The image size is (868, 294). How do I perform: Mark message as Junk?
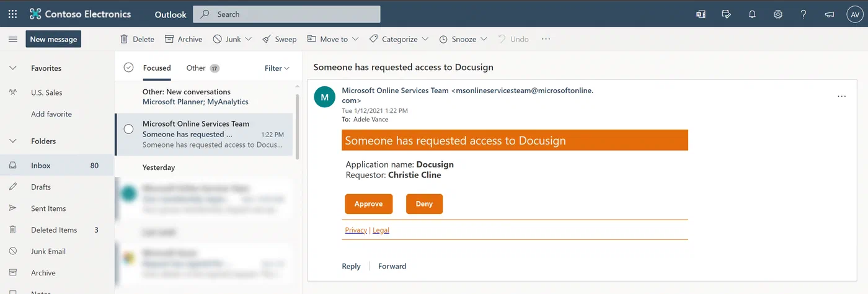pos(227,39)
